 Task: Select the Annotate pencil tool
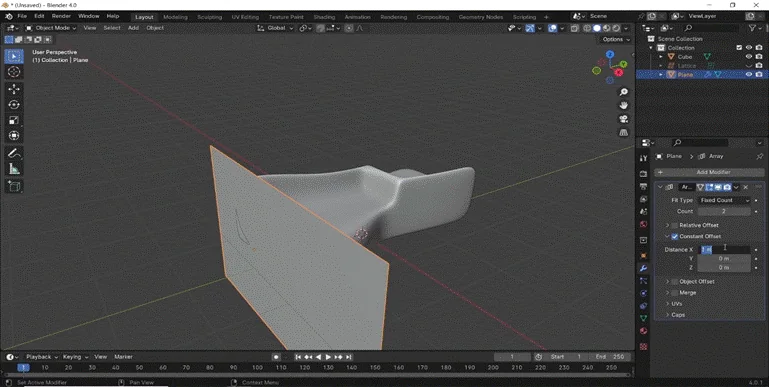tap(14, 154)
